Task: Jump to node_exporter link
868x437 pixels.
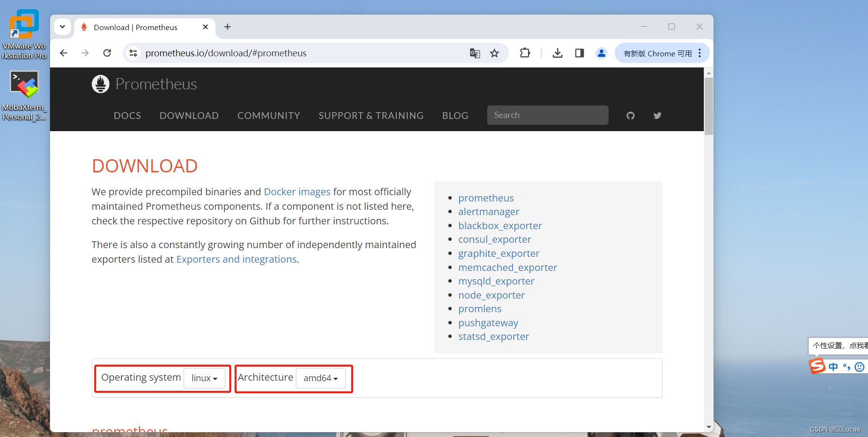Action: 492,295
